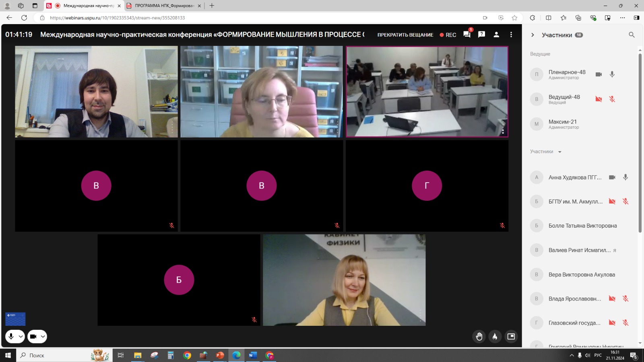Screen dimensions: 644x362
Task: Select the classroom video thumbnail
Action: click(x=427, y=92)
